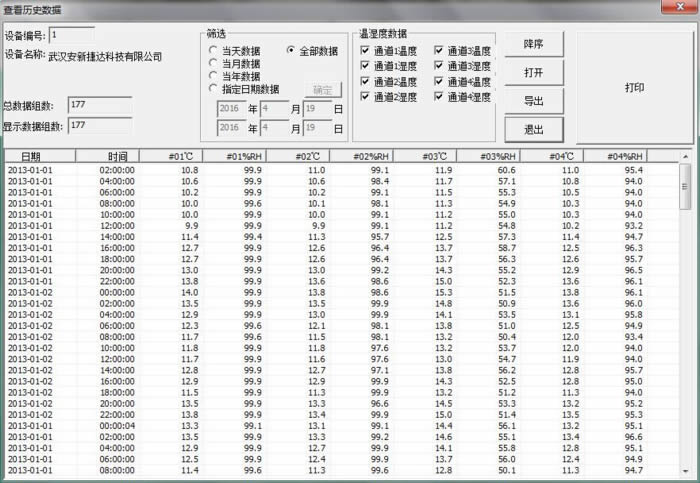Viewport: 700px width, 483px height.
Task: Click the 日期 column header
Action: pos(31,156)
